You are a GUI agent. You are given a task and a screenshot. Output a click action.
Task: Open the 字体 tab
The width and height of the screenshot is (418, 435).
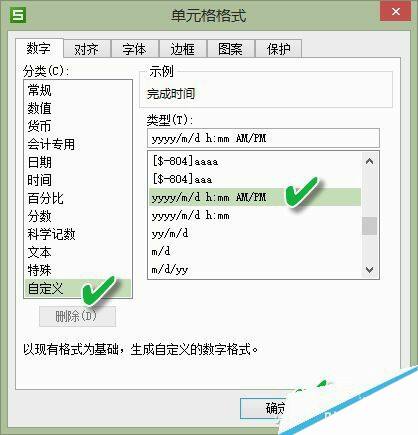point(134,49)
